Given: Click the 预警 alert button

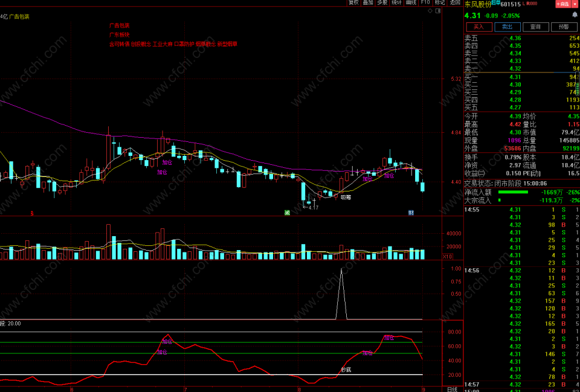Looking at the screenshot, I should click(564, 27).
